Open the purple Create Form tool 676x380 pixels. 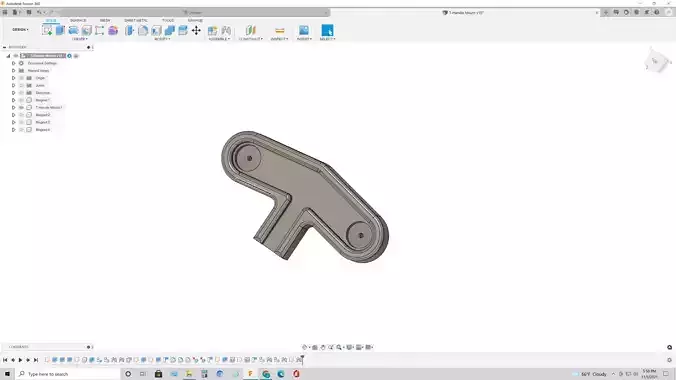pyautogui.click(x=113, y=30)
